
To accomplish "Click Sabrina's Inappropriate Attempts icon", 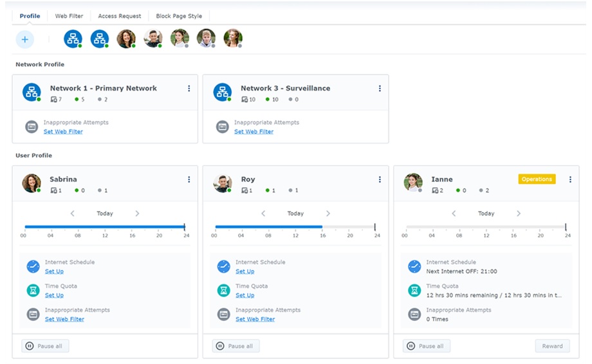I will tap(33, 314).
